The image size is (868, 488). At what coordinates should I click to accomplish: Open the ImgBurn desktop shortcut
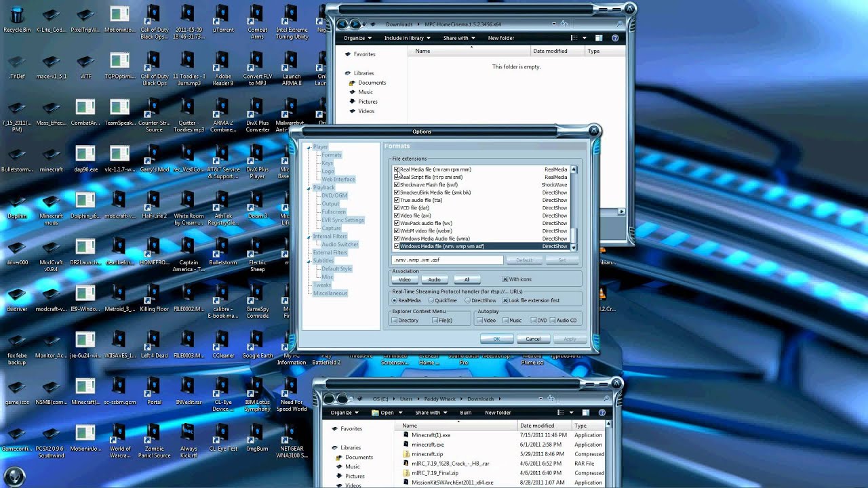click(x=257, y=437)
